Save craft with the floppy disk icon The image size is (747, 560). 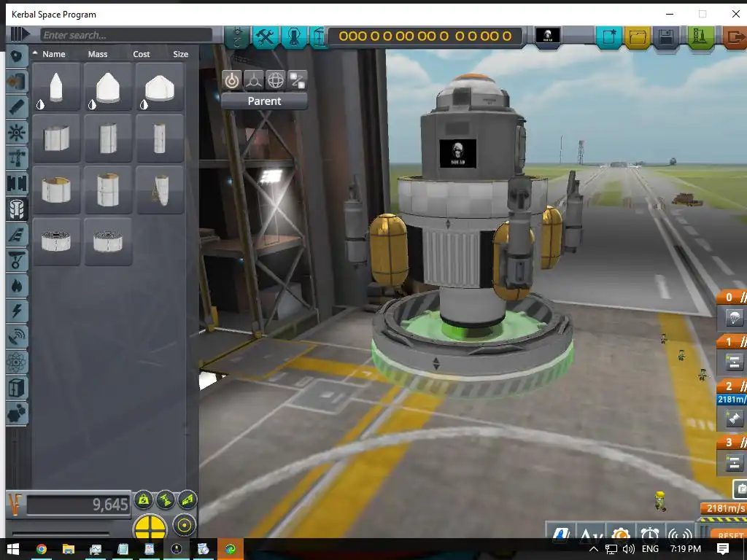(x=666, y=36)
